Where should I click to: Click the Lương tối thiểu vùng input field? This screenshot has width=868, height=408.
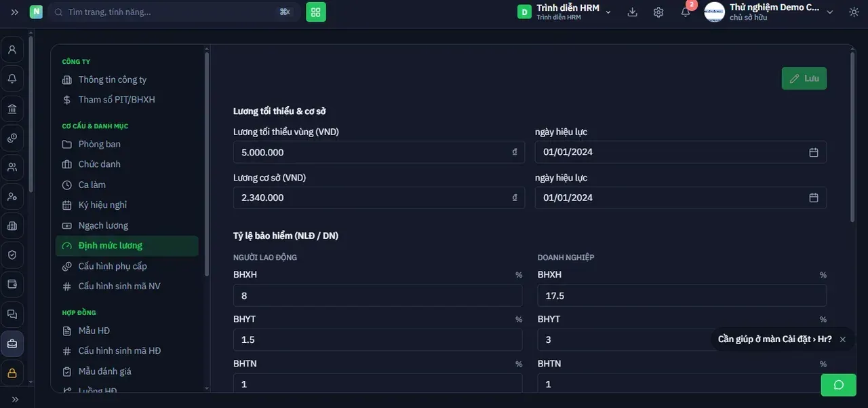coord(378,152)
